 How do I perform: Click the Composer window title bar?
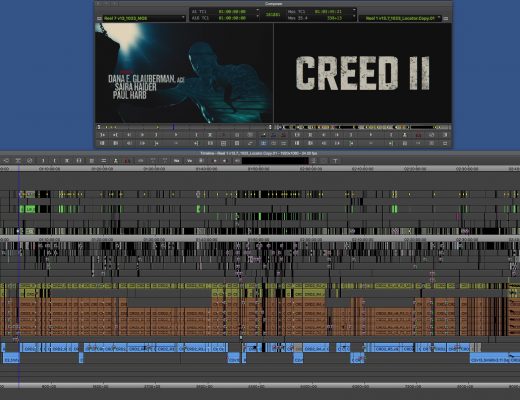[x=273, y=3]
